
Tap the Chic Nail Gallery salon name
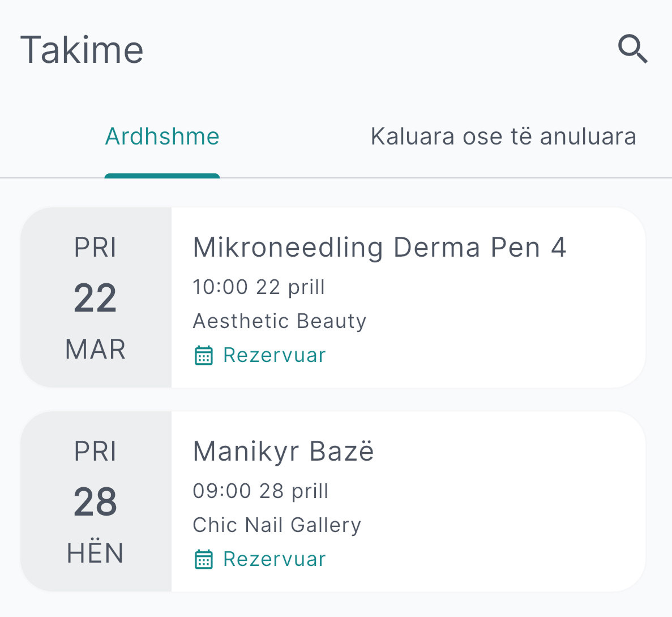[x=277, y=525]
